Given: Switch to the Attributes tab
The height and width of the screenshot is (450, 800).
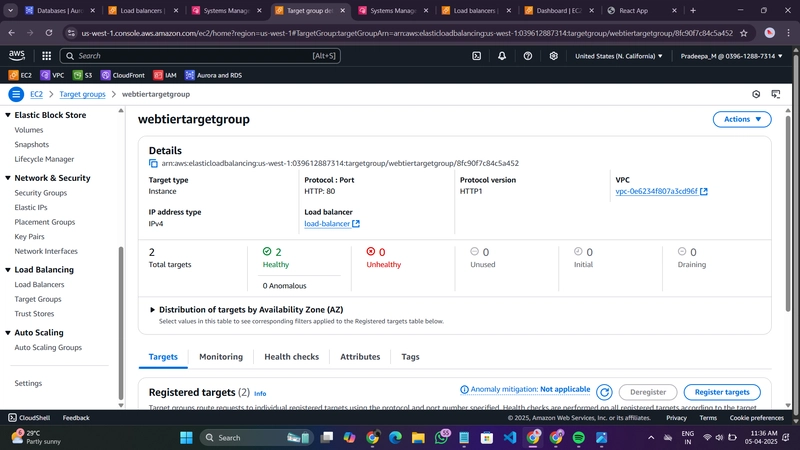Looking at the screenshot, I should 360,357.
